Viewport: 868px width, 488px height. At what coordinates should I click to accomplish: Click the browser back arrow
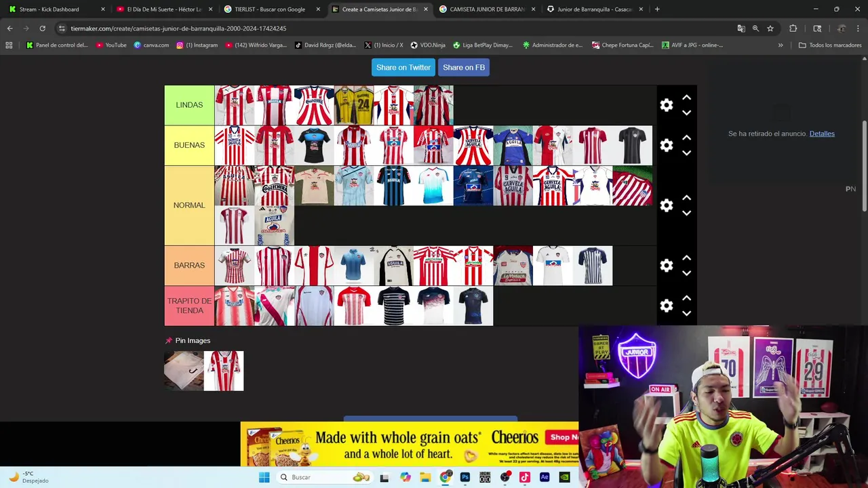click(9, 28)
